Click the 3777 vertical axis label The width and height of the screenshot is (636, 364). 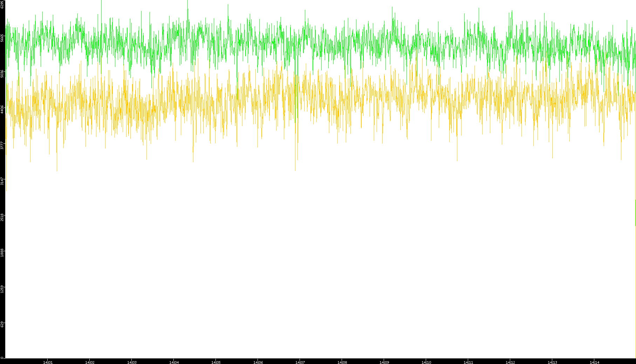2,145
